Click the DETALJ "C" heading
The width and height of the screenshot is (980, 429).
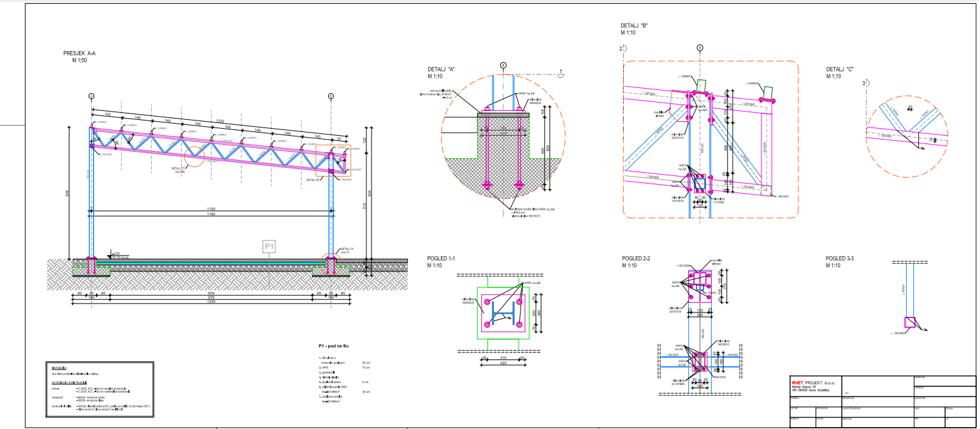point(840,69)
